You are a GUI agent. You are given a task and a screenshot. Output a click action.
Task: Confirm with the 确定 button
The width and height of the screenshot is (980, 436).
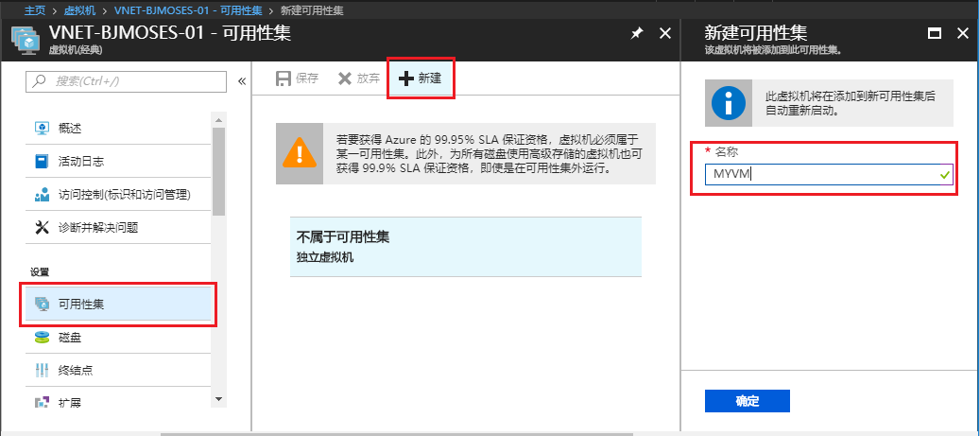(747, 401)
